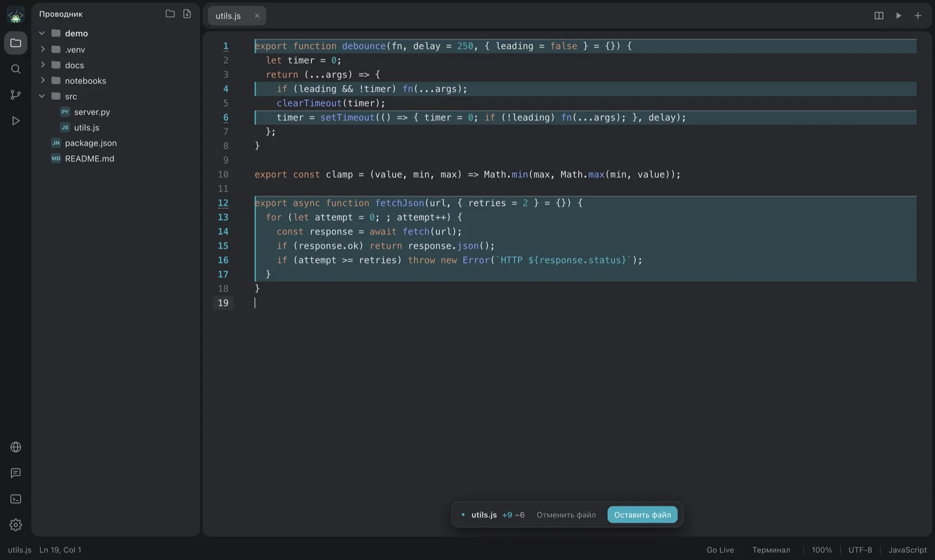Click the Оставить файл button
The width and height of the screenshot is (935, 560).
click(642, 515)
